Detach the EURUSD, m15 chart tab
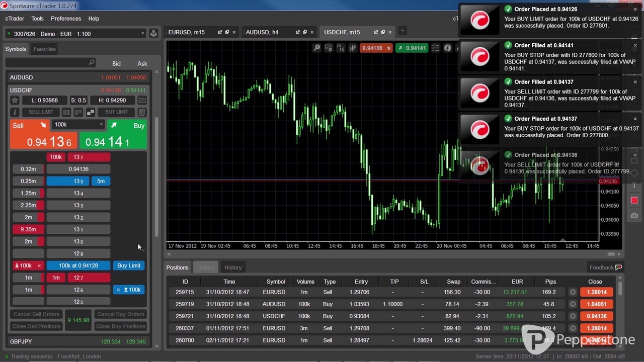Screen dimensions: 644x362 220,32
